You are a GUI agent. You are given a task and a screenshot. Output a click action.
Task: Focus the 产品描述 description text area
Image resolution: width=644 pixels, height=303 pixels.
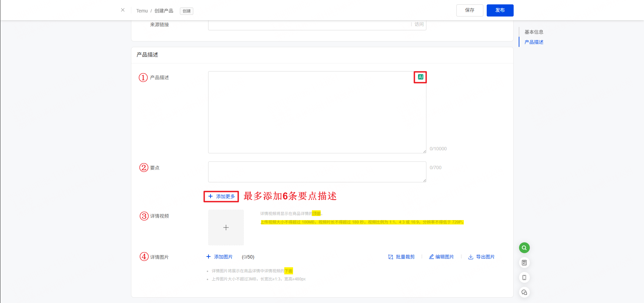pyautogui.click(x=317, y=112)
